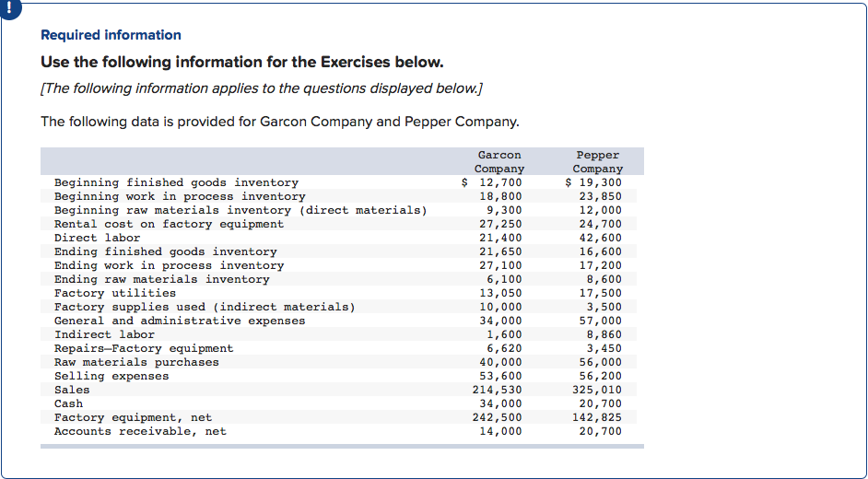Click Garcon accounts receivable 14,000

tap(500, 431)
